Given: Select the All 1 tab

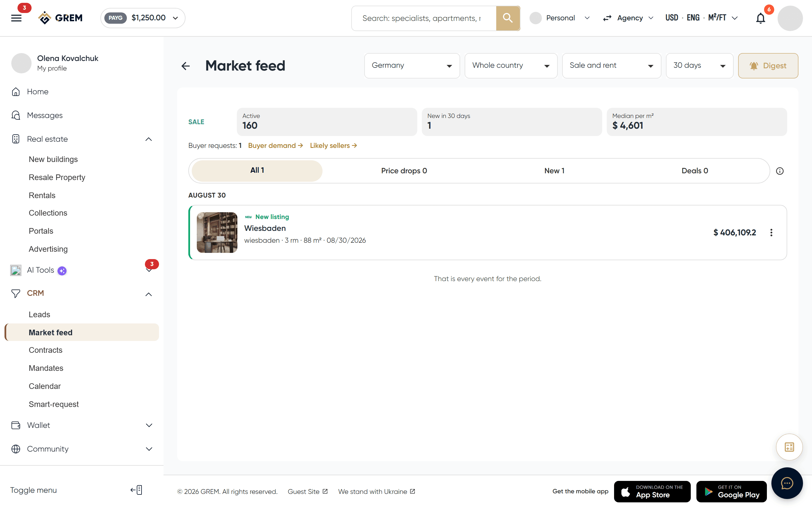Looking at the screenshot, I should [257, 171].
